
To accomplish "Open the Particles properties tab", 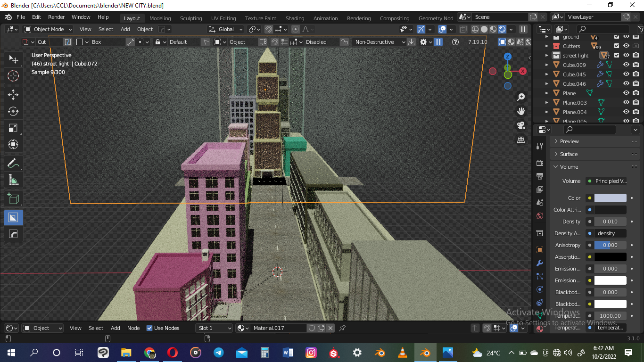I will pos(540,276).
